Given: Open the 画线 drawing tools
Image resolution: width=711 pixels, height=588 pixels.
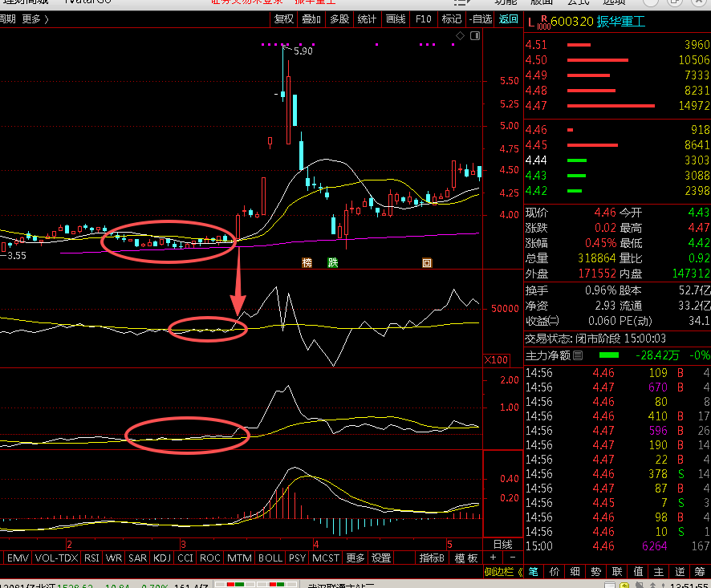Looking at the screenshot, I should [396, 19].
